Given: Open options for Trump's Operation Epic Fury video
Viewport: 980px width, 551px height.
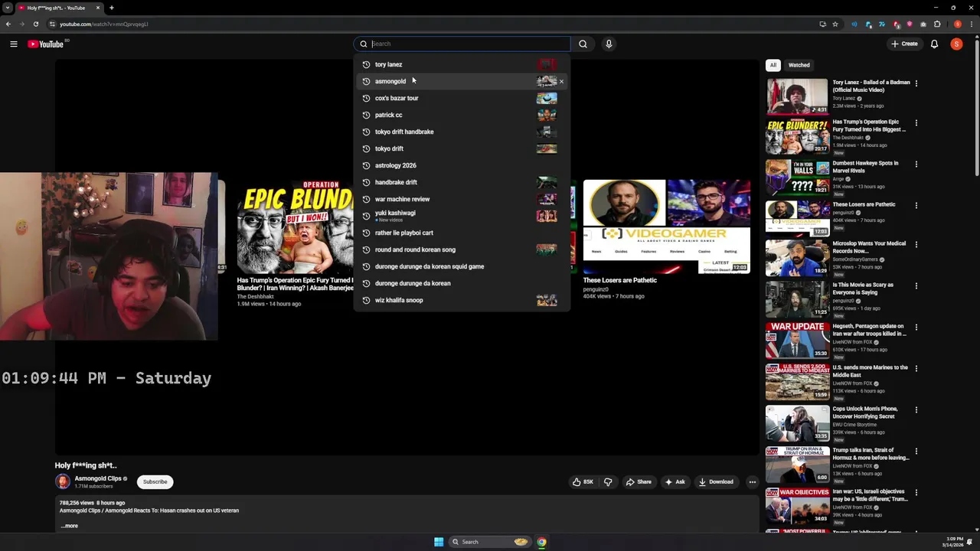Looking at the screenshot, I should coord(916,122).
